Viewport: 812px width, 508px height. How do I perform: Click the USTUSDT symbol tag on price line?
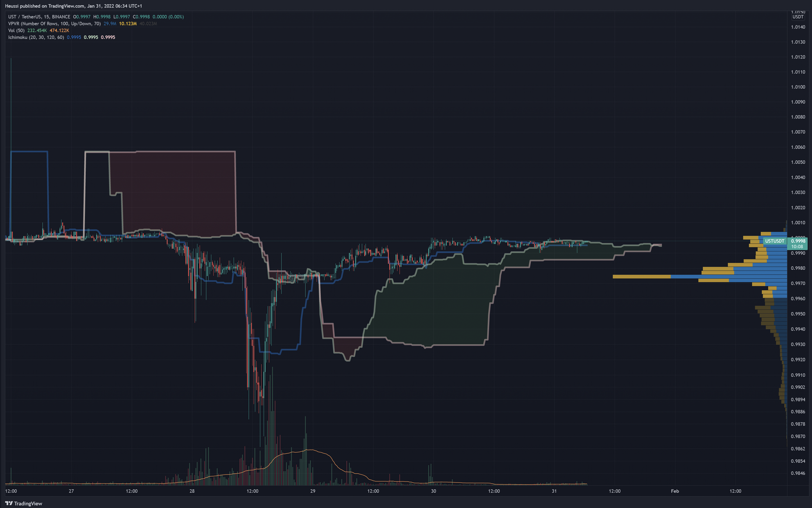(774, 241)
